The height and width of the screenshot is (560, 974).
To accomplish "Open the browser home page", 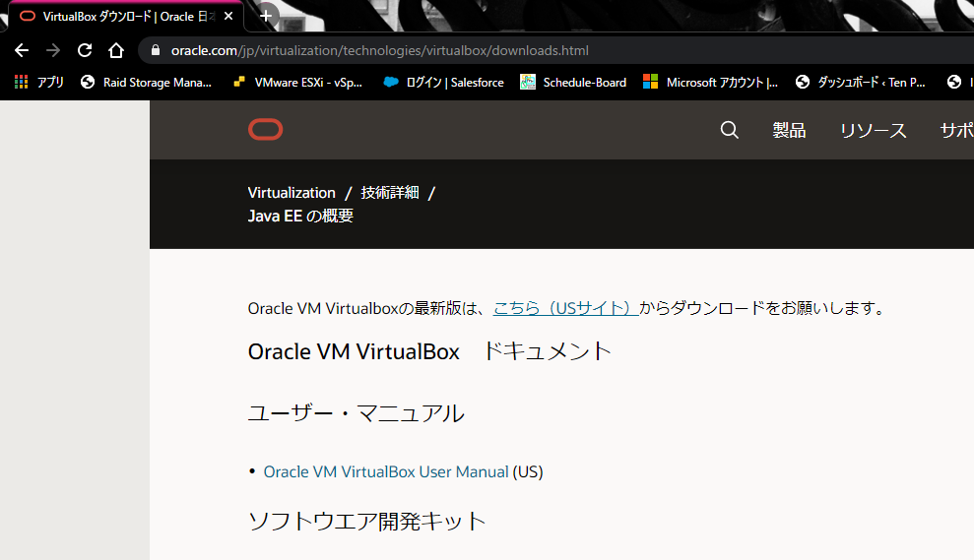I will point(116,50).
